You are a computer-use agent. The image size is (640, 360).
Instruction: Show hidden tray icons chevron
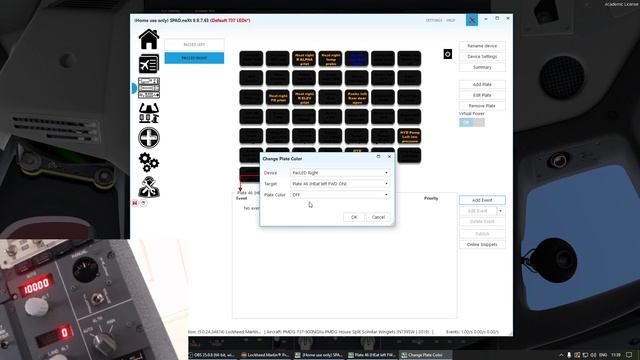point(561,355)
